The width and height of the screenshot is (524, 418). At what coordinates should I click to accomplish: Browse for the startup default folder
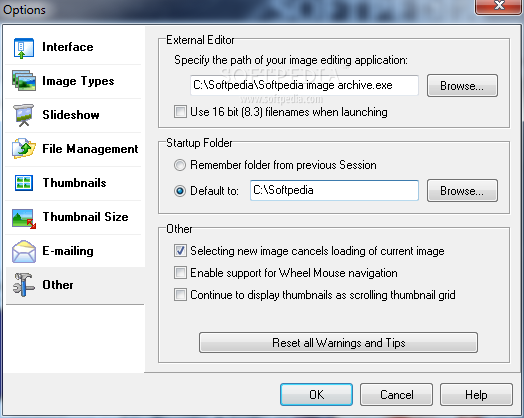point(462,191)
